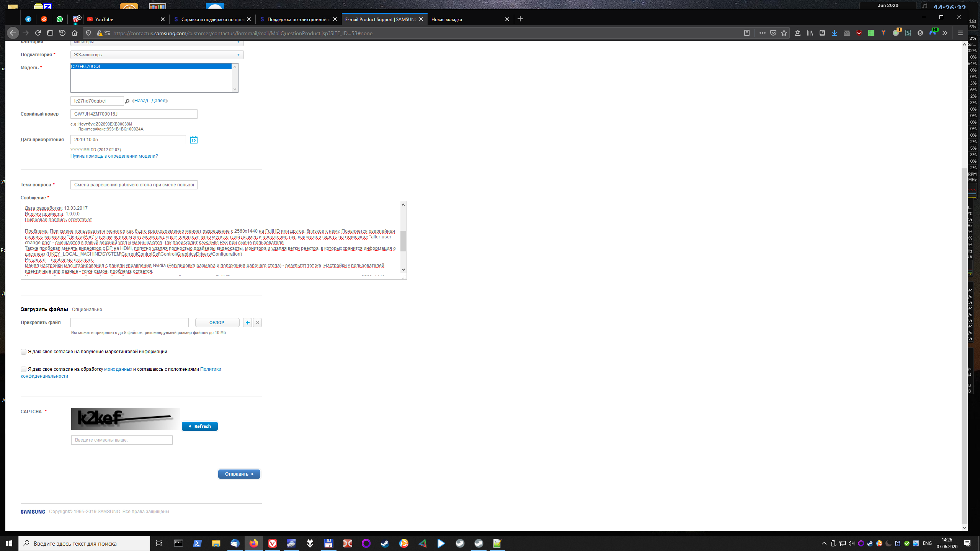Click the model search magnifier icon
Screen dimensions: 980x551
click(x=127, y=101)
